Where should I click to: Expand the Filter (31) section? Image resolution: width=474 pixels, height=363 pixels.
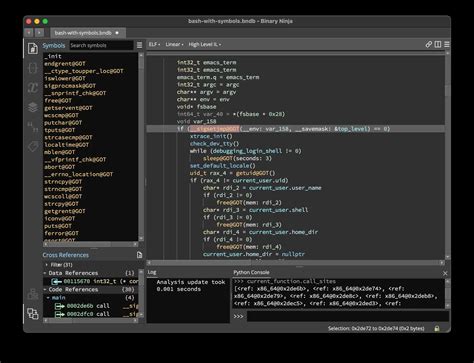click(46, 265)
